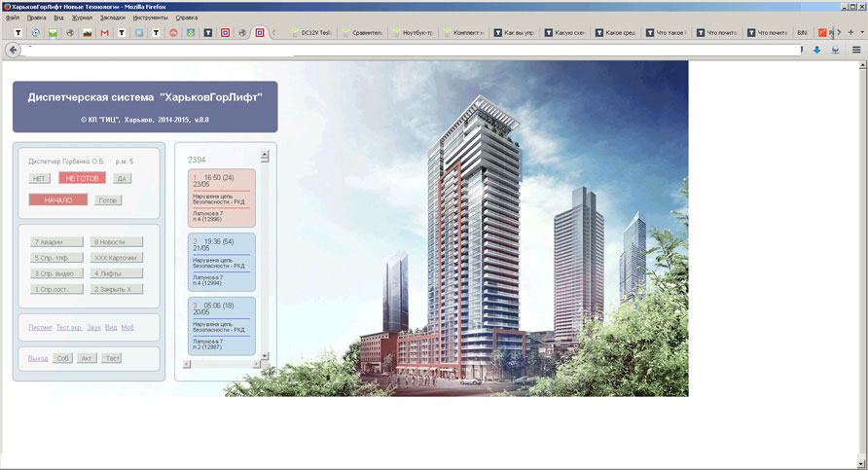The height and width of the screenshot is (470, 868).
Task: Open the Закладки menu
Action: click(111, 18)
